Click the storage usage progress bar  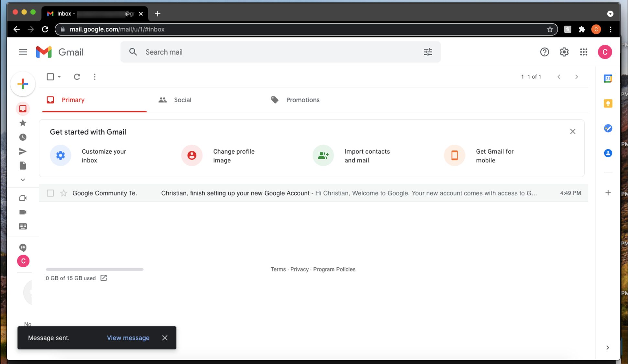pos(94,269)
